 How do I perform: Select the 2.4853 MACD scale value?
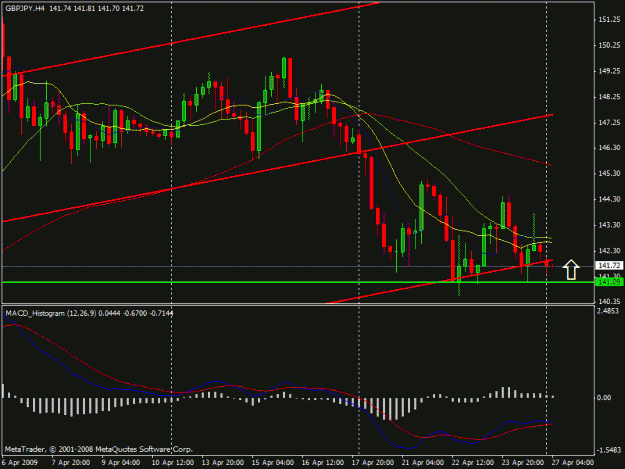(x=608, y=311)
